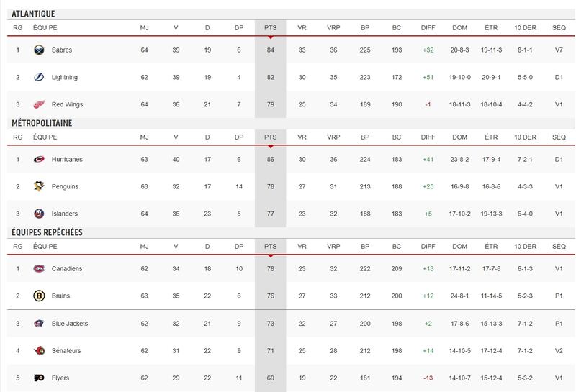Image resolution: width=576 pixels, height=392 pixels.
Task: Click the SÉQ header in Équipes repêchées
Action: (x=559, y=246)
